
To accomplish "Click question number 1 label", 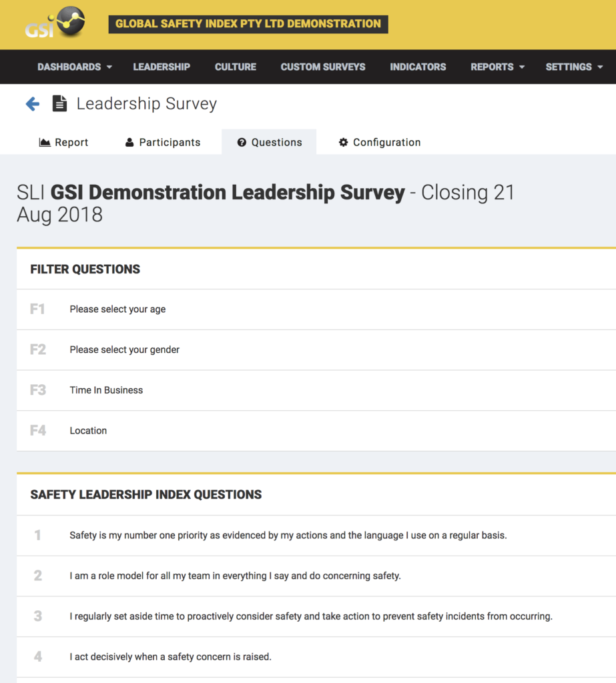I will 38,536.
